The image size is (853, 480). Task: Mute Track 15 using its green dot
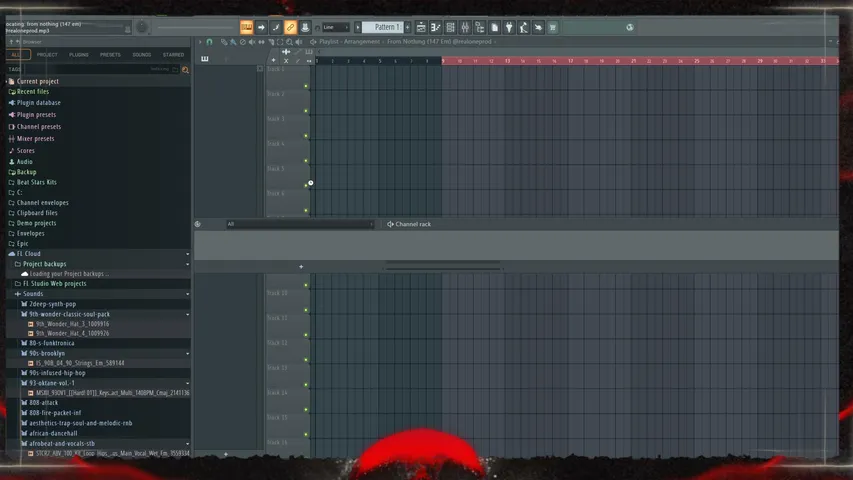click(x=306, y=434)
